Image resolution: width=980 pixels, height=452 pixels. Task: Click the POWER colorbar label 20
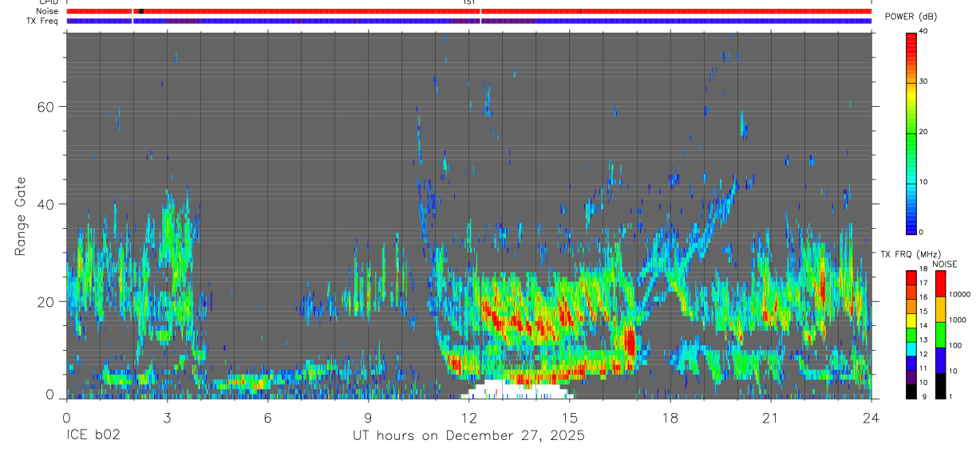925,132
